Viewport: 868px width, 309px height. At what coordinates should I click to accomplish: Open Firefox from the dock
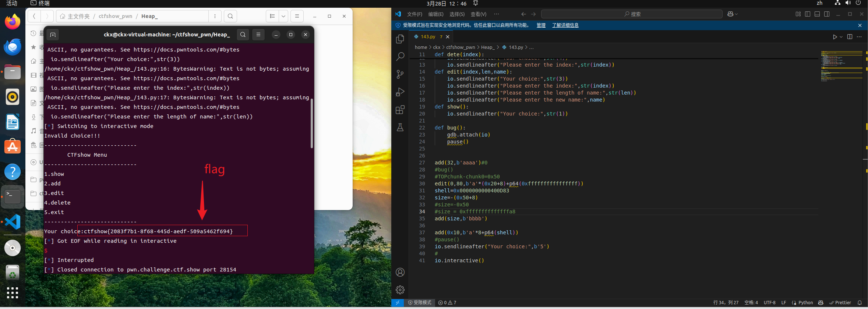tap(13, 22)
